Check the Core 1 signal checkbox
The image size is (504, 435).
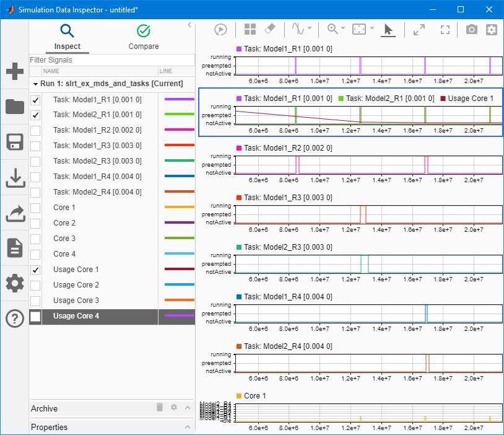pyautogui.click(x=35, y=208)
